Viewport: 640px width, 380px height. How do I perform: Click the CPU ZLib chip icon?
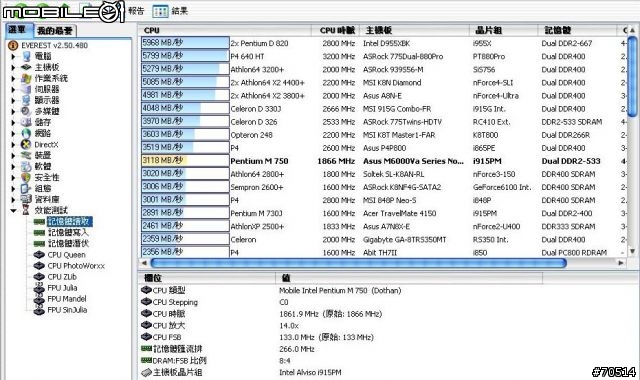(39, 277)
